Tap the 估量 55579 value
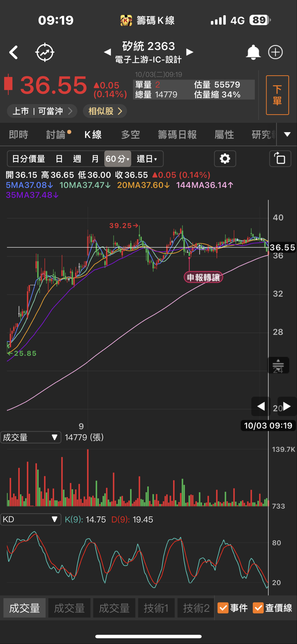Image resolution: width=297 pixels, height=644 pixels. [x=217, y=85]
